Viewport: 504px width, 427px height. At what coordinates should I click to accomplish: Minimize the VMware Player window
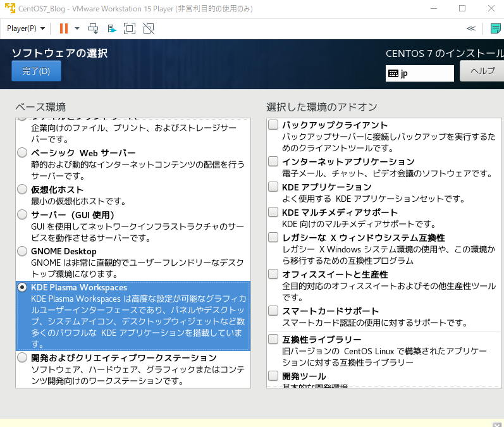tap(434, 8)
